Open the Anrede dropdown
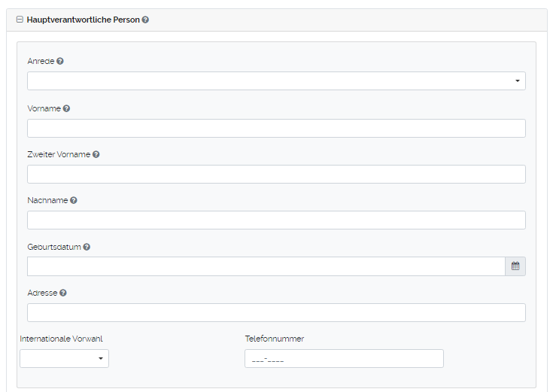 [x=276, y=81]
